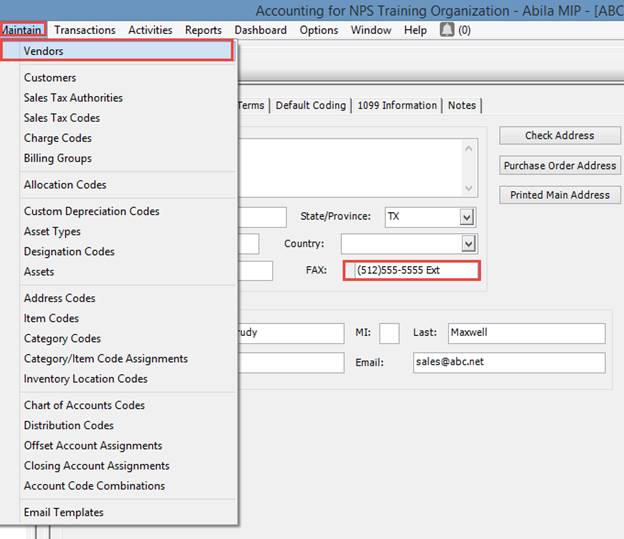Screen dimensions: 624x539
Task: Click the notification bell icon
Action: 446,30
